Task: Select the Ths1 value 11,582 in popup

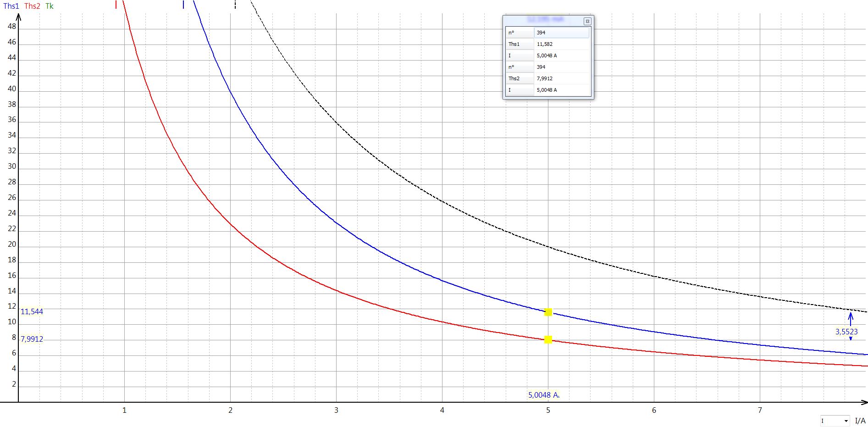Action: [x=561, y=44]
